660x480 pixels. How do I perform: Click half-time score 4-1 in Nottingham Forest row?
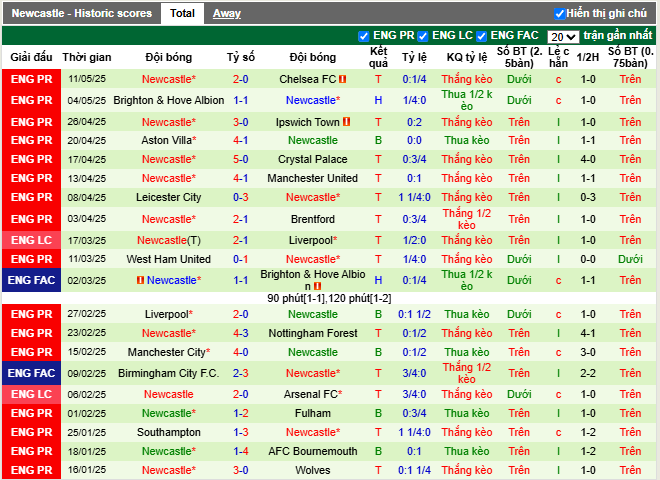click(588, 333)
